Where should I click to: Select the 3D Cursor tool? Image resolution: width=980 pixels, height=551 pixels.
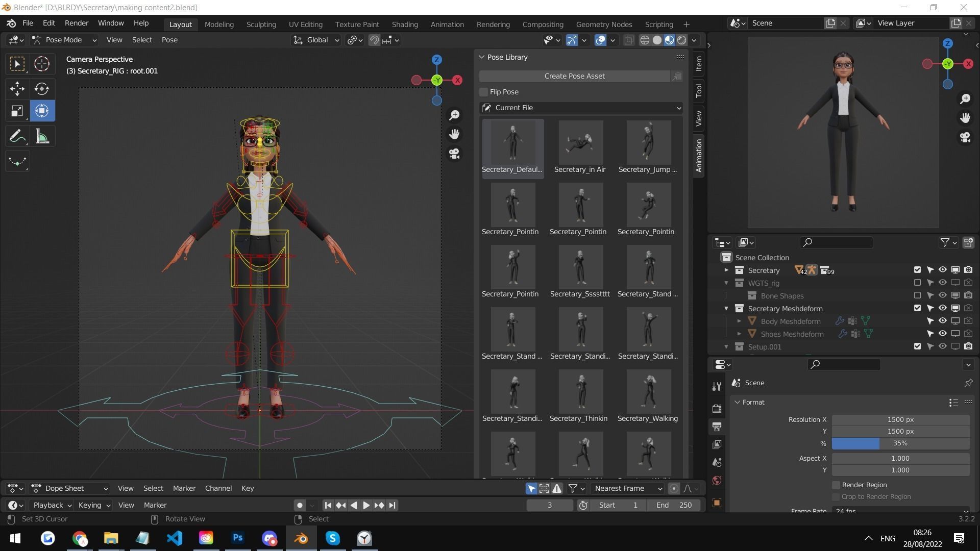42,64
